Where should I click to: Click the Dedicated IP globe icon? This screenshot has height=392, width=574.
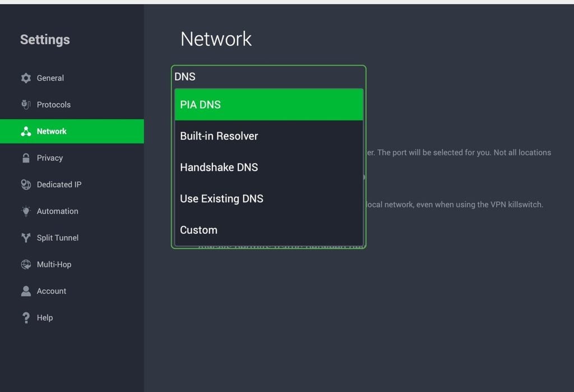(x=26, y=185)
